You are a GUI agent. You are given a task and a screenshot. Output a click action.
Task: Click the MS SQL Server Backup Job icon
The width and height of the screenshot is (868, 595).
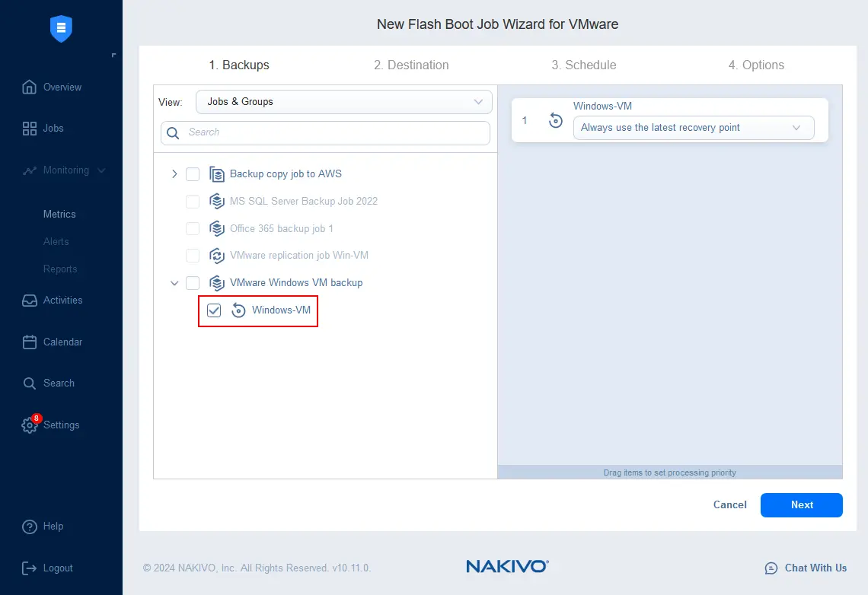(x=216, y=202)
